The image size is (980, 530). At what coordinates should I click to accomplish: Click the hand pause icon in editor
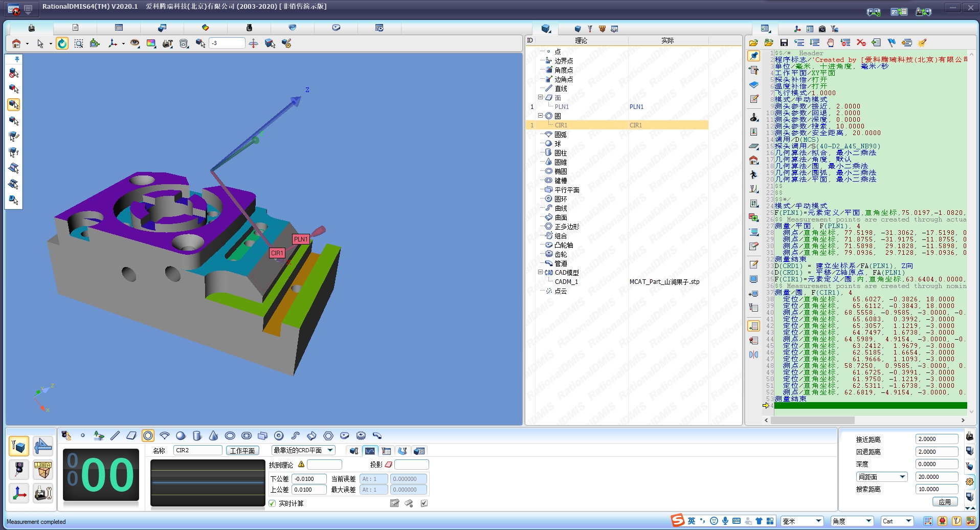(830, 42)
